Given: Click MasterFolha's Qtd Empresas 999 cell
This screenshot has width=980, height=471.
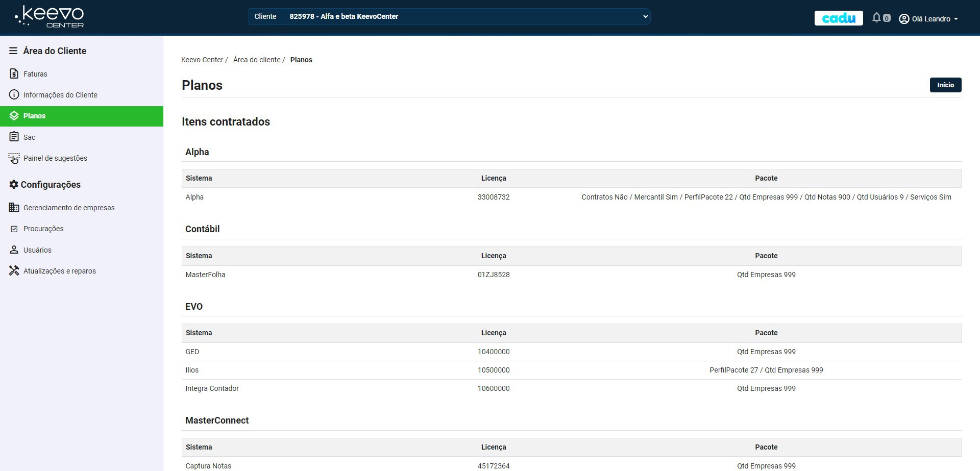Looking at the screenshot, I should (766, 275).
